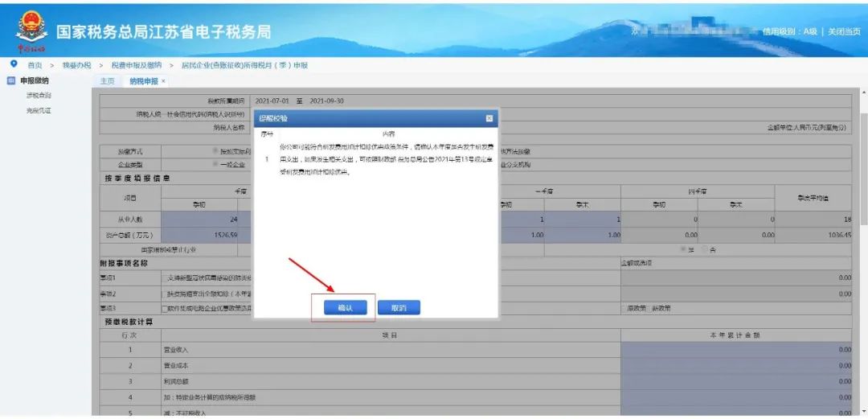
Task: Select the 原政策 radio option
Action: [x=624, y=308]
